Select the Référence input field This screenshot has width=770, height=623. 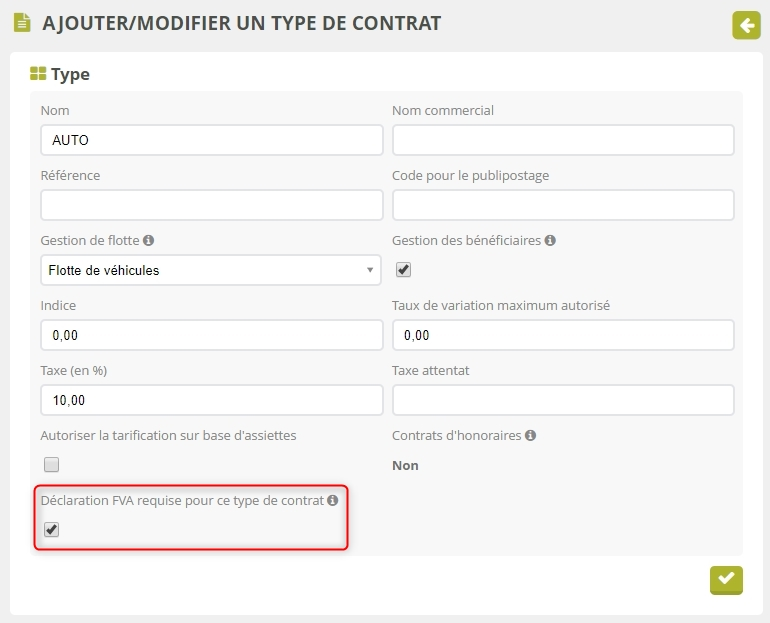(x=211, y=205)
